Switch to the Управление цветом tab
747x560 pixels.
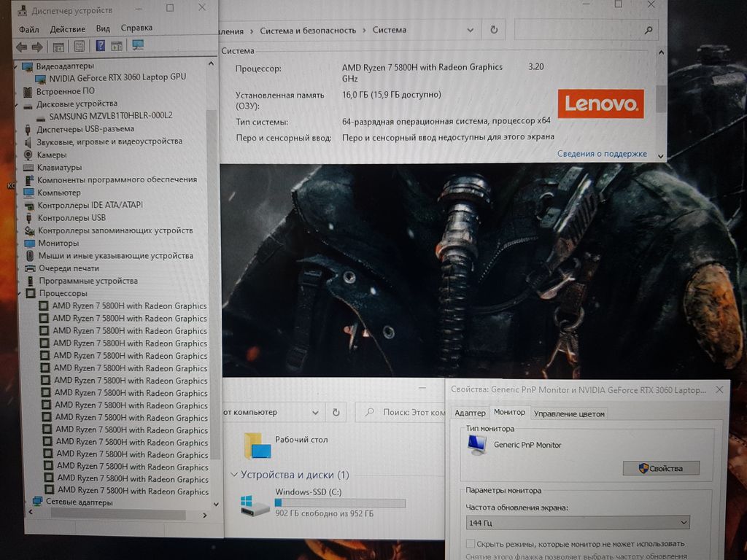point(569,413)
